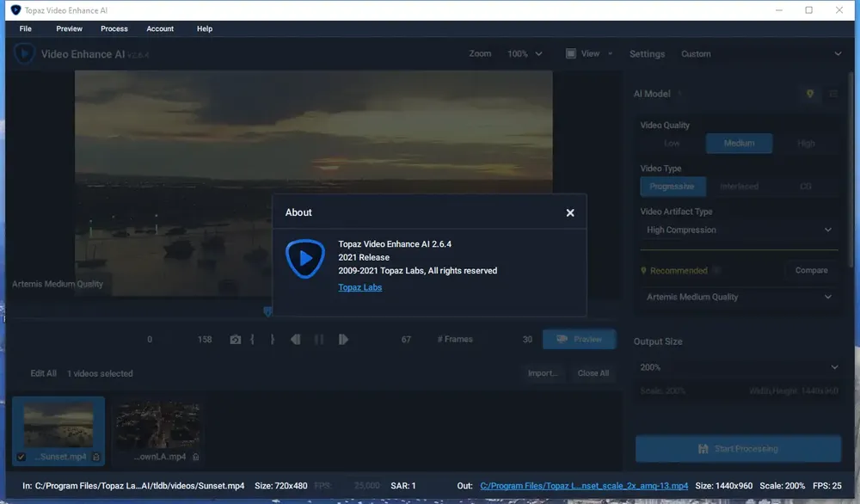This screenshot has height=504, width=860.
Task: Select Progressive video type
Action: (673, 187)
